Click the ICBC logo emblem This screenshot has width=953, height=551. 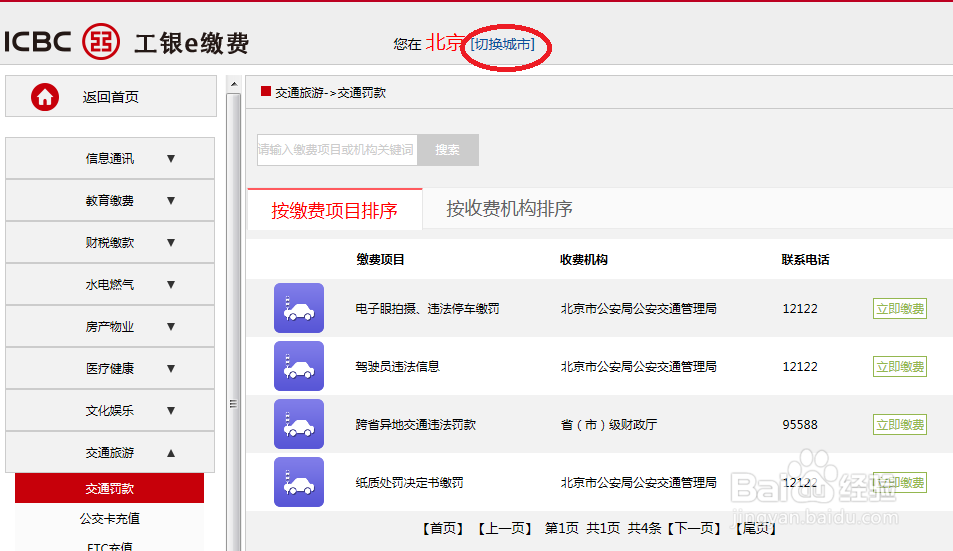pyautogui.click(x=101, y=41)
